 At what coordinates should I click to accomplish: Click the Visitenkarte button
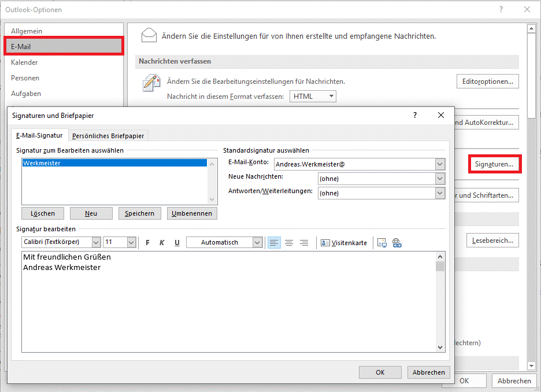(x=344, y=243)
